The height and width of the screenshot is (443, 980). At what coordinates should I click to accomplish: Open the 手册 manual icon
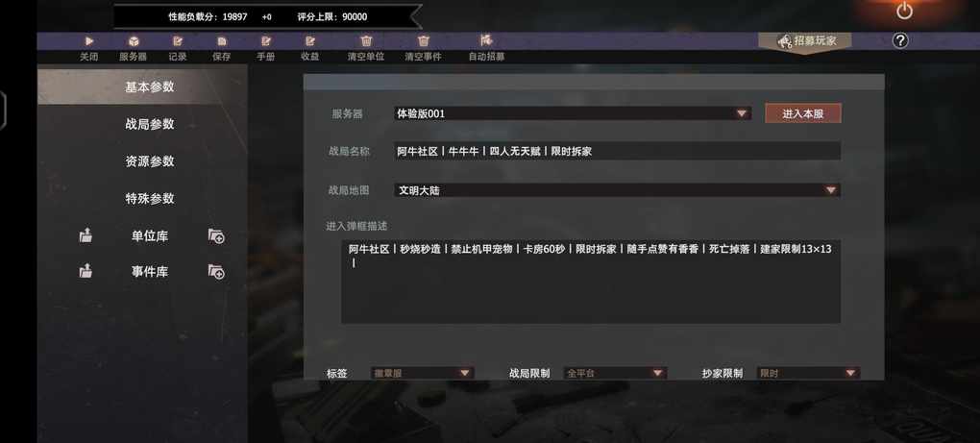click(265, 41)
